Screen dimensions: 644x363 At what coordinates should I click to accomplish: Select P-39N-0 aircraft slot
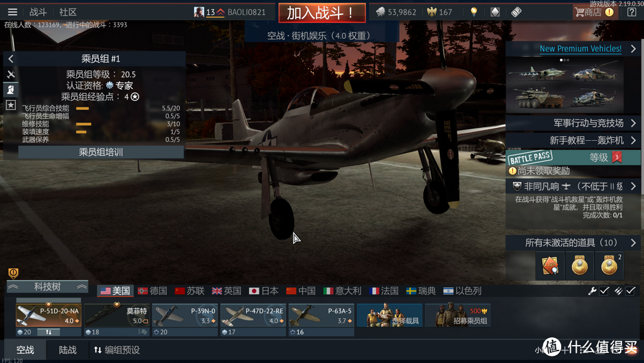pos(185,315)
